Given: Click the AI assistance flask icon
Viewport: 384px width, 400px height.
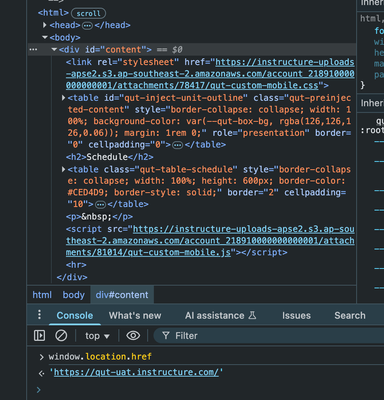Looking at the screenshot, I should point(252,315).
